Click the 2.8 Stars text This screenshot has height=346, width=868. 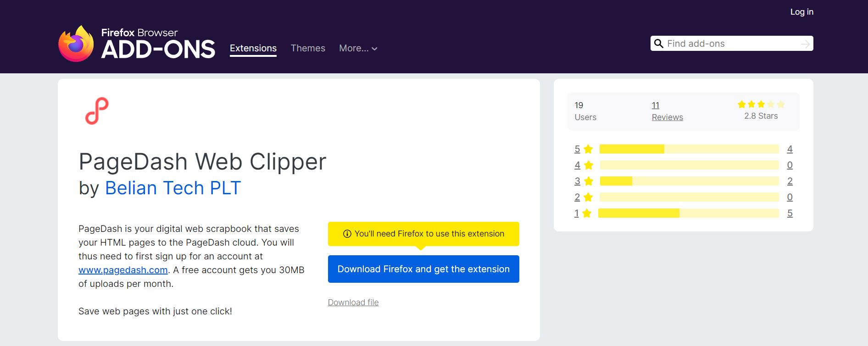click(761, 116)
